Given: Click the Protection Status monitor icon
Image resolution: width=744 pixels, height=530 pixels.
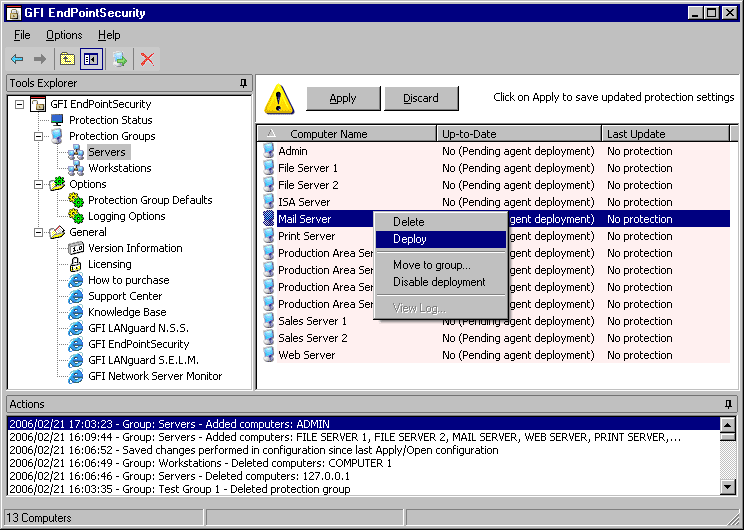Looking at the screenshot, I should 57,120.
